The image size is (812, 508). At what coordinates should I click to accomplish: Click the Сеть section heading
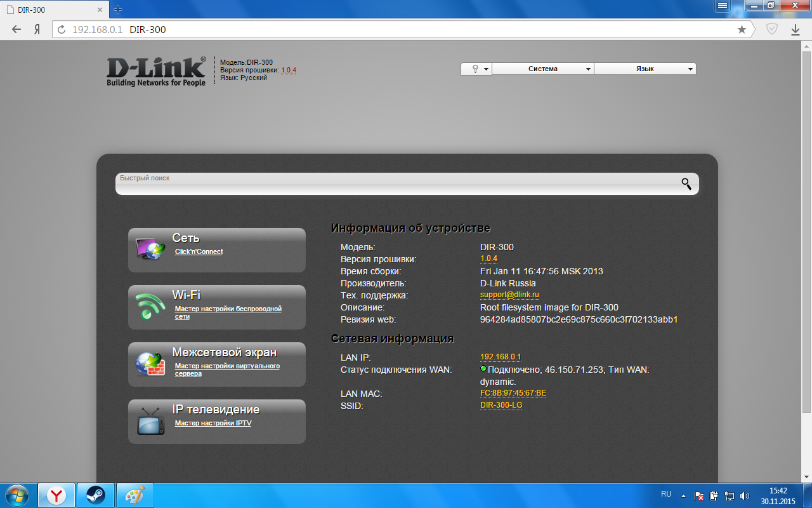(186, 237)
